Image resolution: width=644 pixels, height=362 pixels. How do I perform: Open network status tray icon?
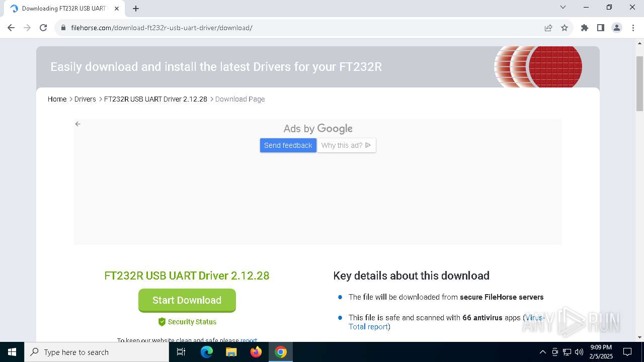(x=567, y=352)
